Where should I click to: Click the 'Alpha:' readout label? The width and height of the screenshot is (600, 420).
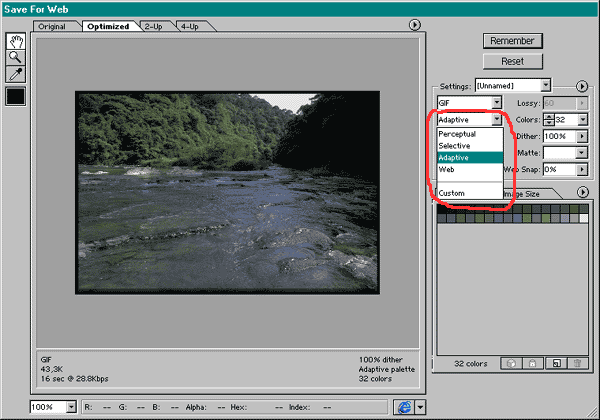[196, 407]
